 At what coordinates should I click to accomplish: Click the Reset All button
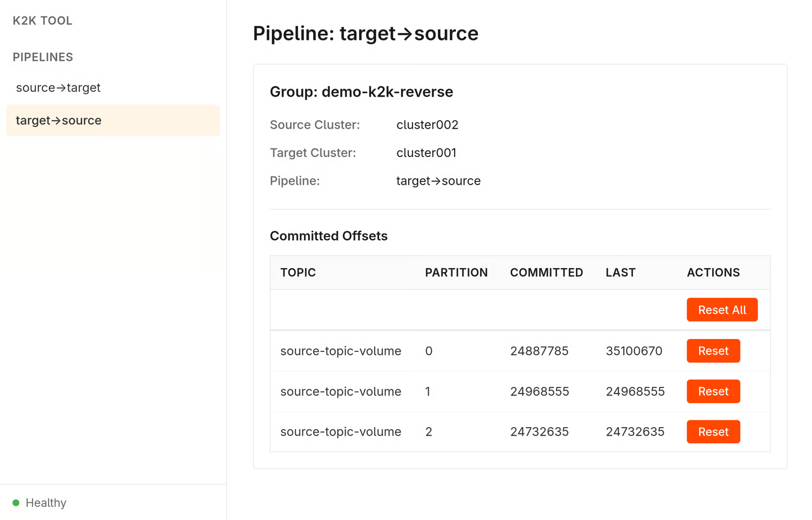point(722,310)
